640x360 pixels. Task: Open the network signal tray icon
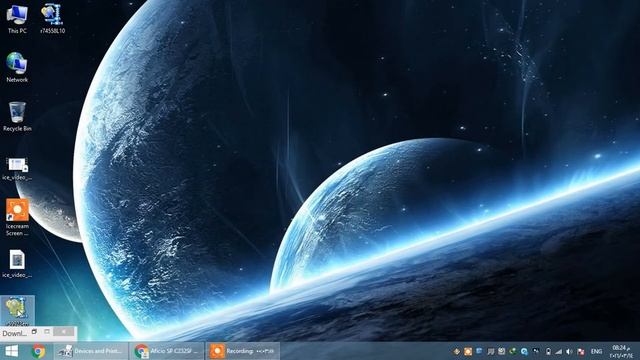pyautogui.click(x=558, y=351)
